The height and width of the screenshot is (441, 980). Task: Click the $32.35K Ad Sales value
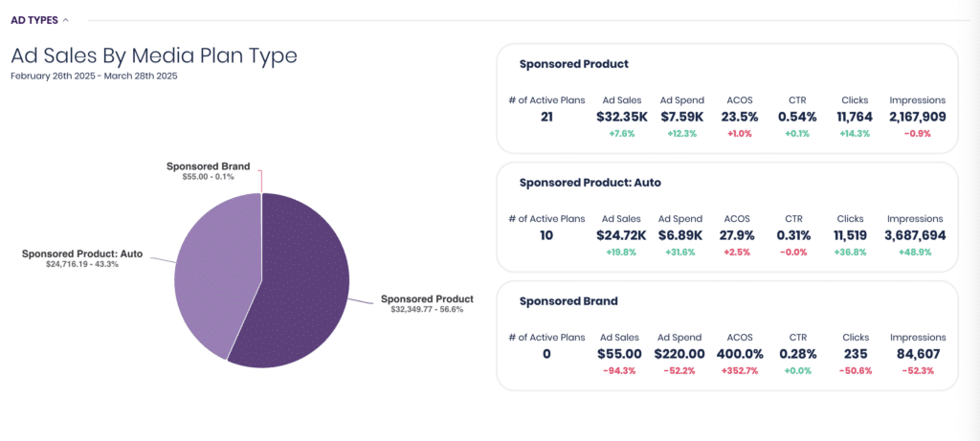622,117
